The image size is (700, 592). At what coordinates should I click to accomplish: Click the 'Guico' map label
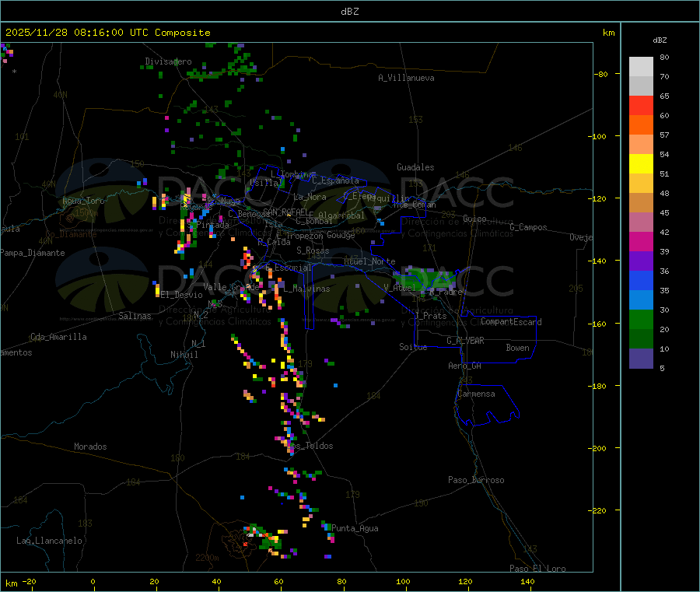[474, 219]
